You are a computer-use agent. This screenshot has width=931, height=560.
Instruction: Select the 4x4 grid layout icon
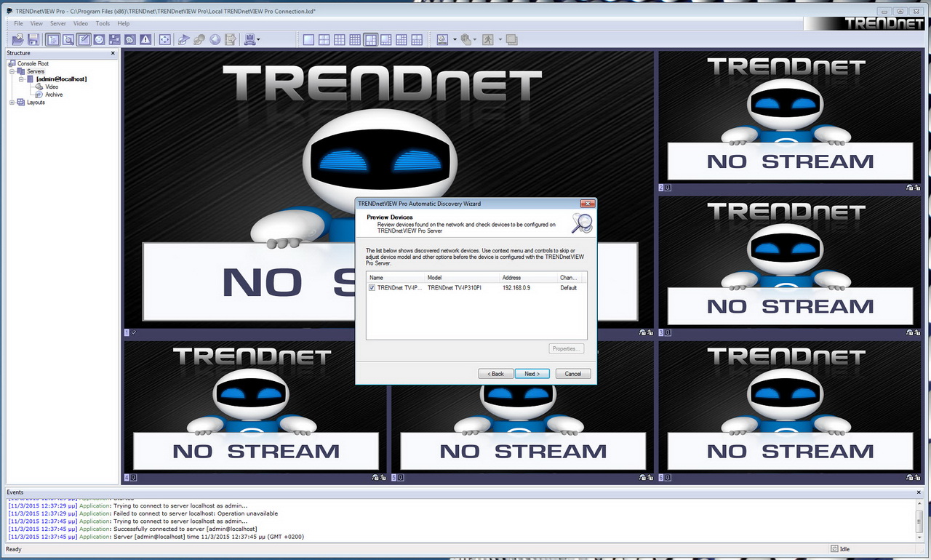click(x=355, y=39)
